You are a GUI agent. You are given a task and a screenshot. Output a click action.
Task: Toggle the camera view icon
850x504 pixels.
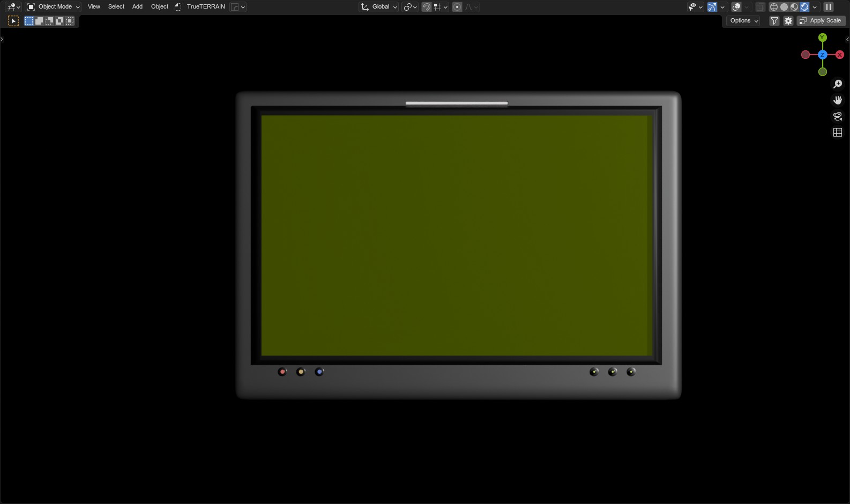[838, 116]
